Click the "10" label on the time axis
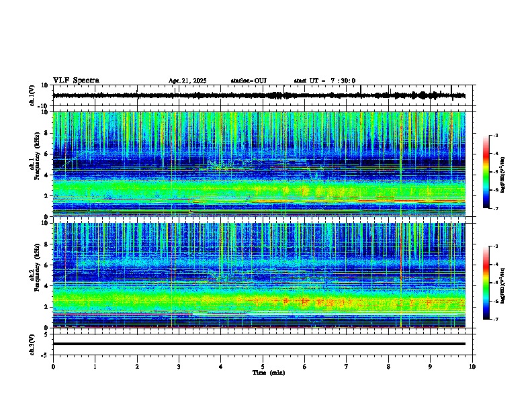This screenshot has width=532, height=411. click(472, 367)
